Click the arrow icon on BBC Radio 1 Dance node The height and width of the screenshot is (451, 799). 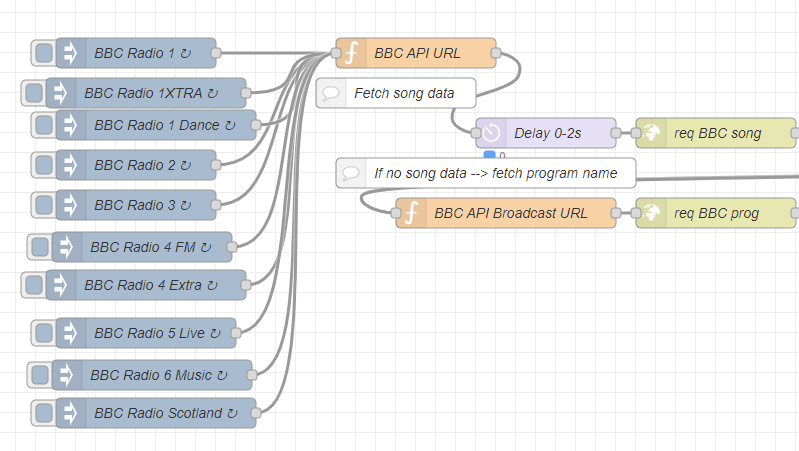(x=70, y=125)
